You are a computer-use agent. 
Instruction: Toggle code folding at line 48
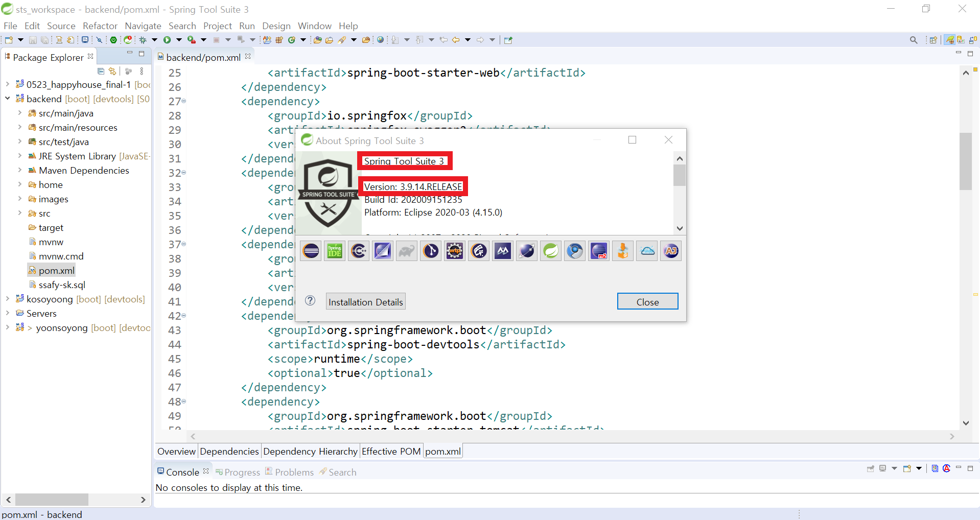(184, 401)
